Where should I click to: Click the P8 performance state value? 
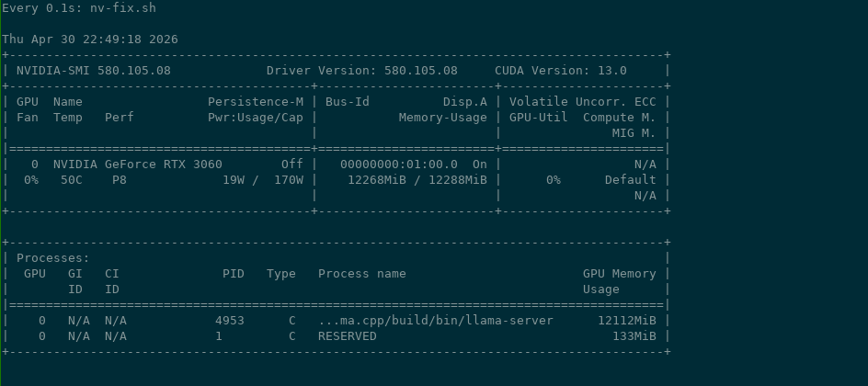pos(119,180)
